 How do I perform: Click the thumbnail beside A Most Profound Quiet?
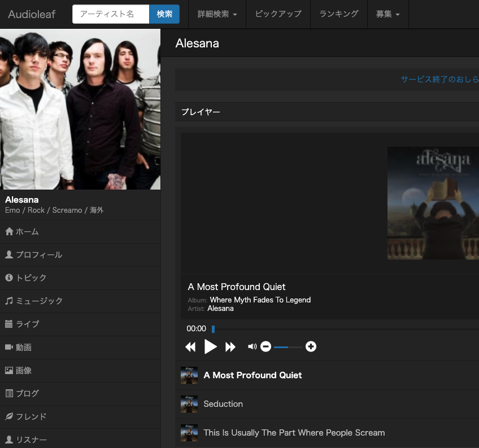pos(189,375)
